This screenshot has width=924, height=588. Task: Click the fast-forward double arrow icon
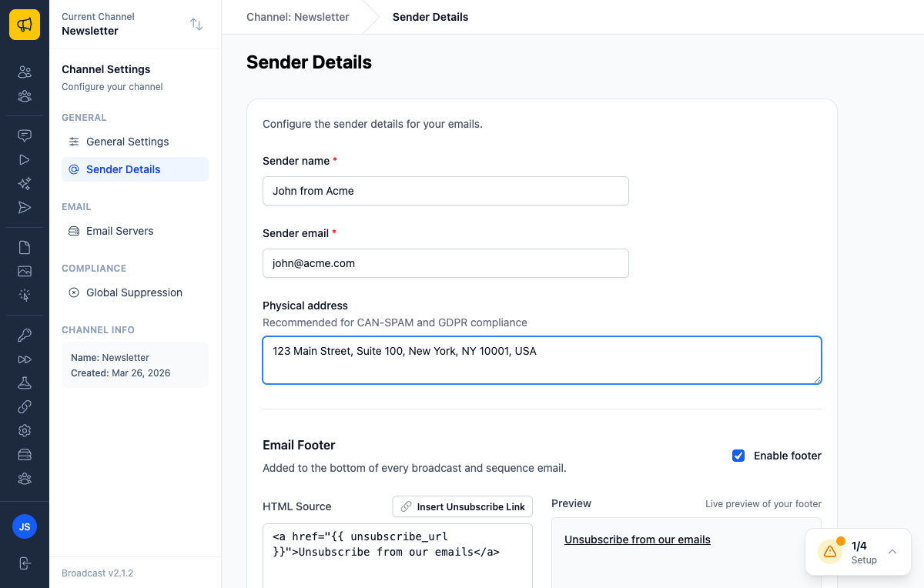coord(25,359)
